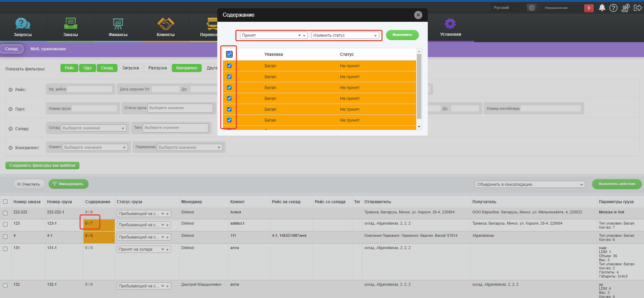Toggle the Рейс filter visibility button
This screenshot has height=298, width=644.
[x=69, y=68]
